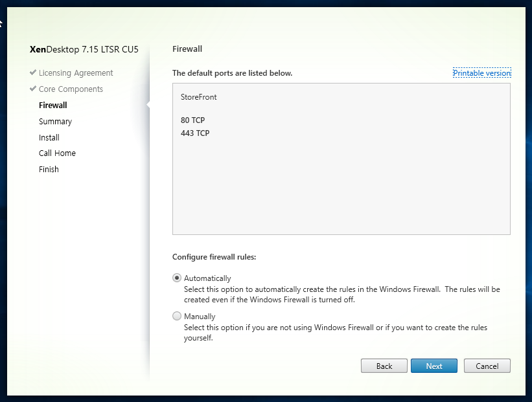Click the 'Configure firewall rules:' heading
The image size is (532, 402).
click(214, 257)
